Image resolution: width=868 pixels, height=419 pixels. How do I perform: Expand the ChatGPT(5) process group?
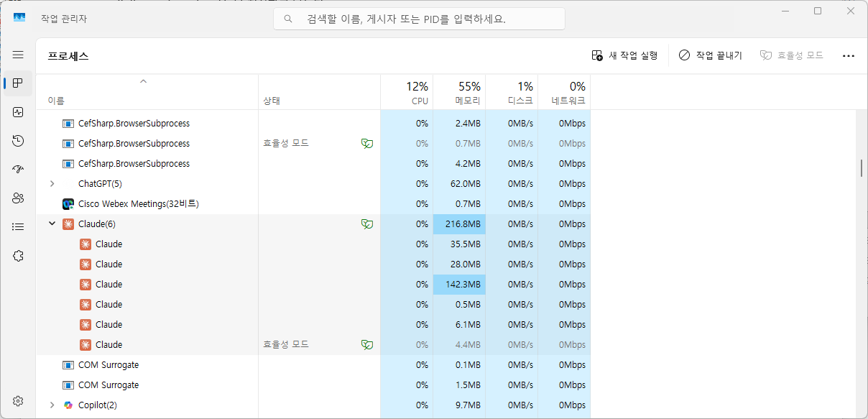tap(52, 184)
